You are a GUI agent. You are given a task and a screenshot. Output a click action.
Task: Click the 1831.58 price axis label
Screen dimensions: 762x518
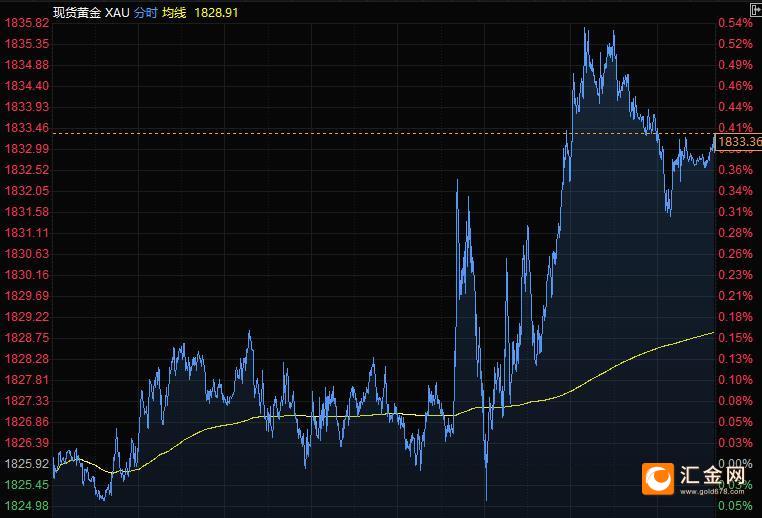(27, 212)
